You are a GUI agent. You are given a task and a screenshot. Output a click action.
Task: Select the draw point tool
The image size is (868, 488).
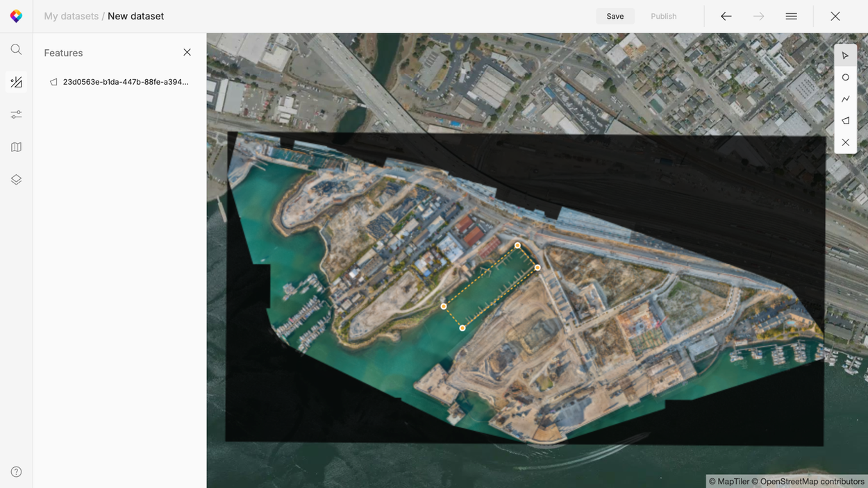(845, 76)
